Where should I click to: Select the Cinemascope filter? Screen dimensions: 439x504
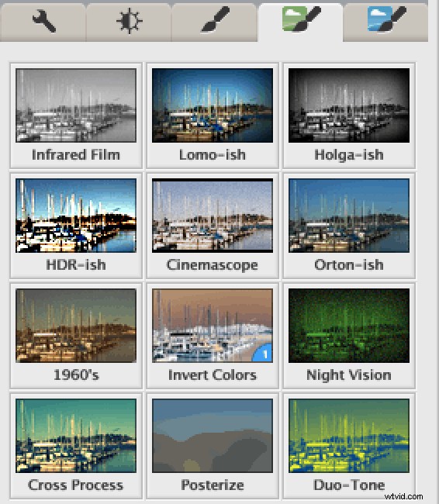[x=213, y=226]
